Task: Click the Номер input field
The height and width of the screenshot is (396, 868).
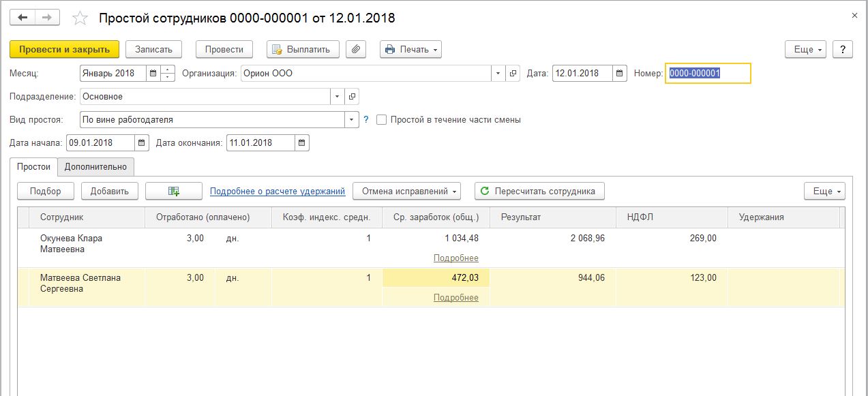Action: tap(708, 74)
